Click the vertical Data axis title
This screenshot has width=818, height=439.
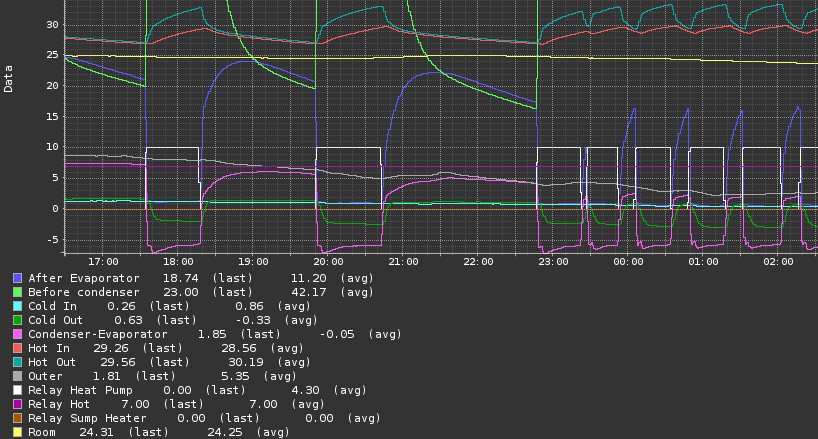(9, 78)
